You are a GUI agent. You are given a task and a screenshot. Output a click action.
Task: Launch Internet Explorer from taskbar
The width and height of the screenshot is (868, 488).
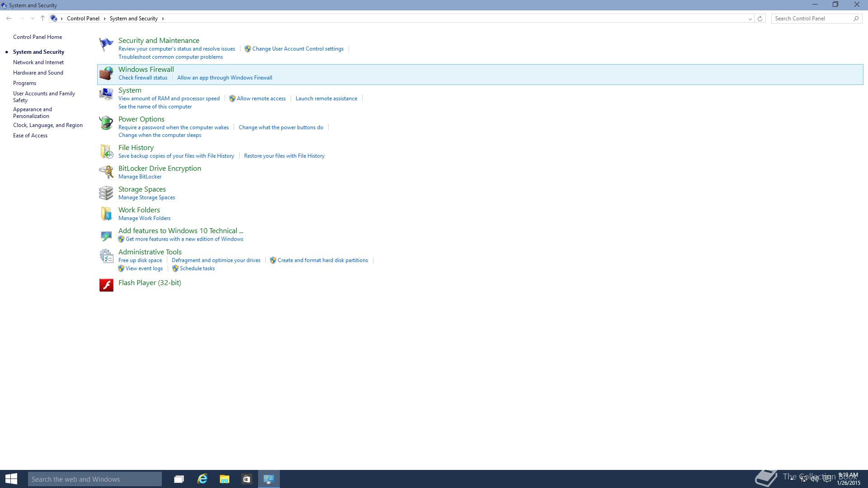[202, 479]
